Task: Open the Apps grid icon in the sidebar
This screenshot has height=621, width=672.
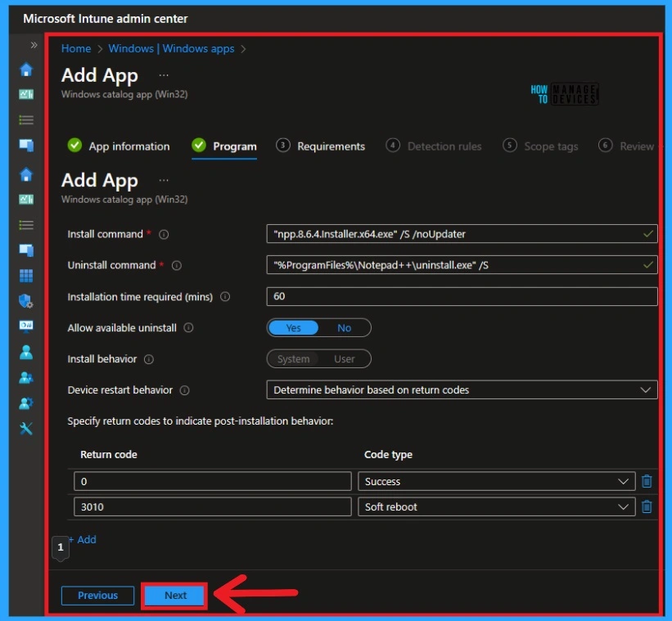Action: pos(26,276)
